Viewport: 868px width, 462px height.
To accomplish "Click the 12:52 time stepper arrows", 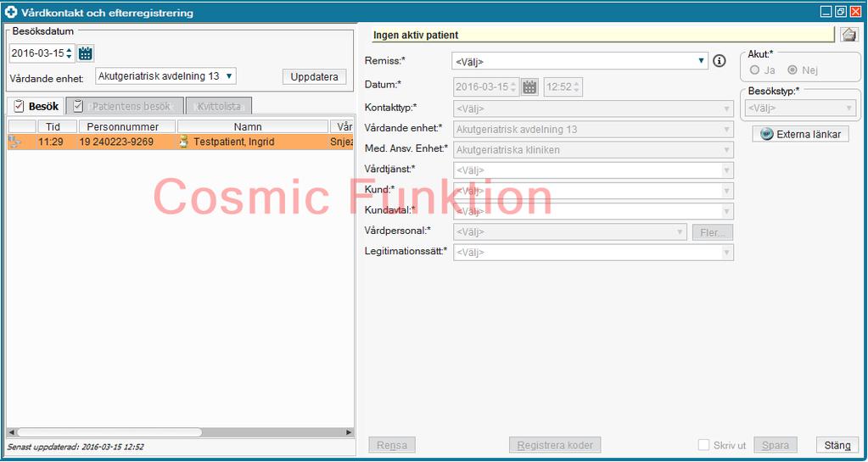I will click(x=576, y=86).
